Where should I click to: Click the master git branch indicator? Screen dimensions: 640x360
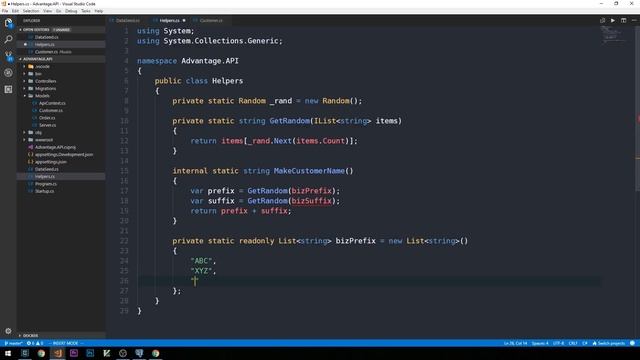(x=13, y=343)
